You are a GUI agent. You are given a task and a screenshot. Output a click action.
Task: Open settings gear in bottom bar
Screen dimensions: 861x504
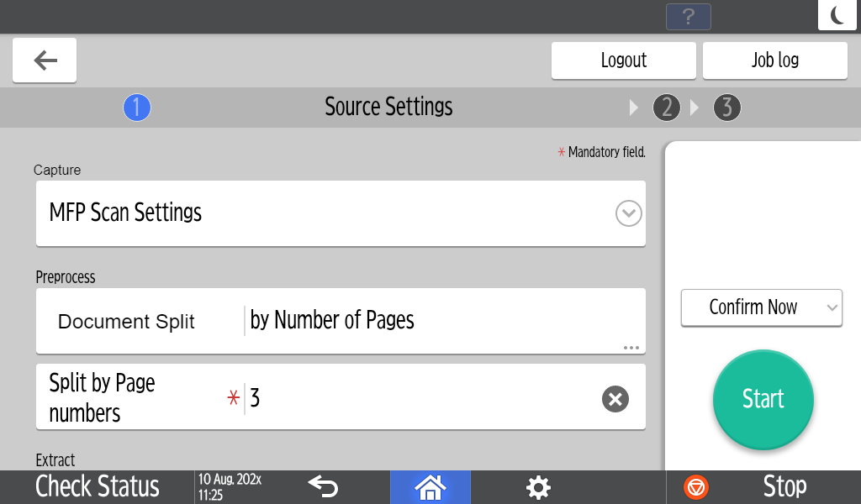point(538,486)
